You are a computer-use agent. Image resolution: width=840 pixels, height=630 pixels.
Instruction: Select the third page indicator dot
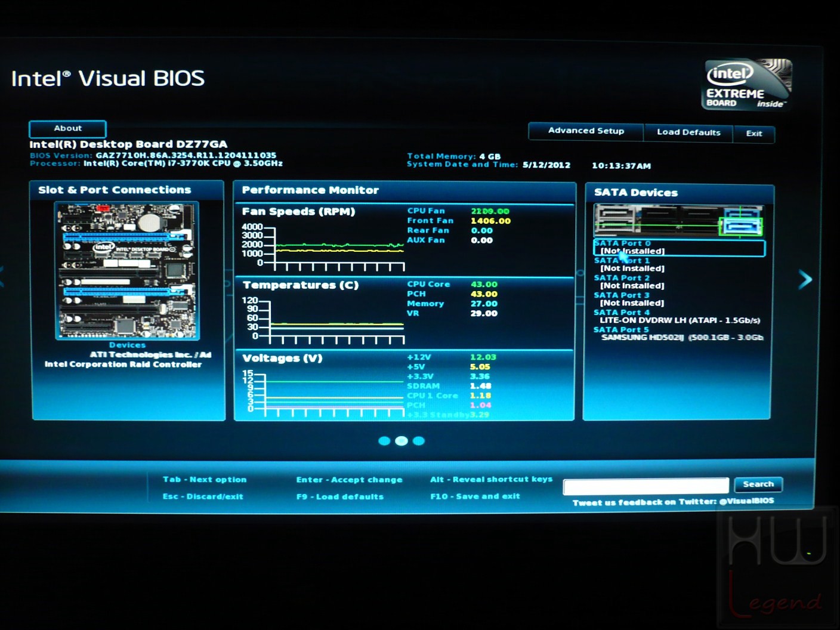(419, 441)
